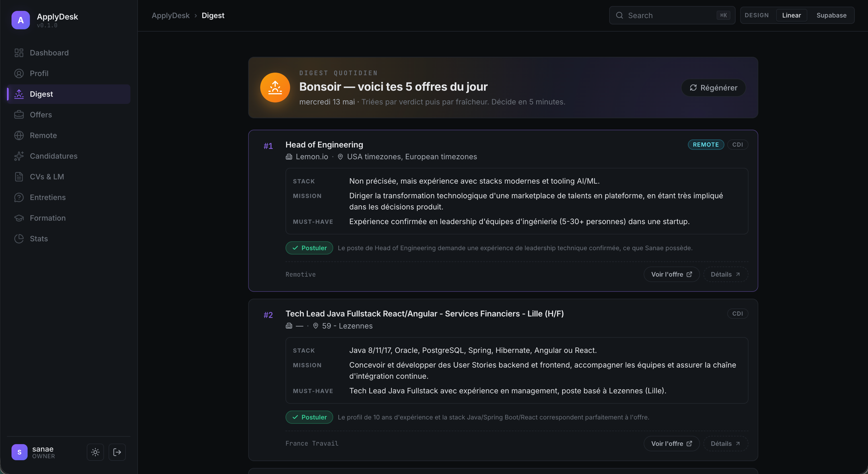This screenshot has height=474, width=868.
Task: Click the search magnifier icon
Action: [x=619, y=15]
